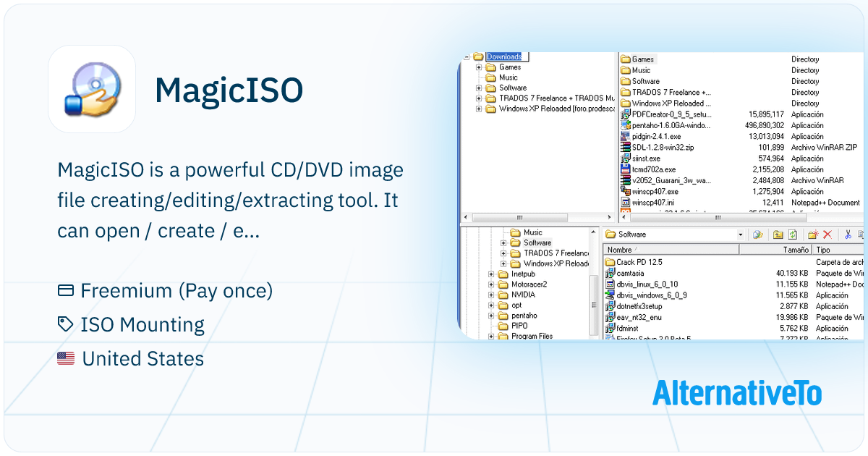The width and height of the screenshot is (868, 456).
Task: Click the refresh folder icon in toolbar
Action: point(793,235)
